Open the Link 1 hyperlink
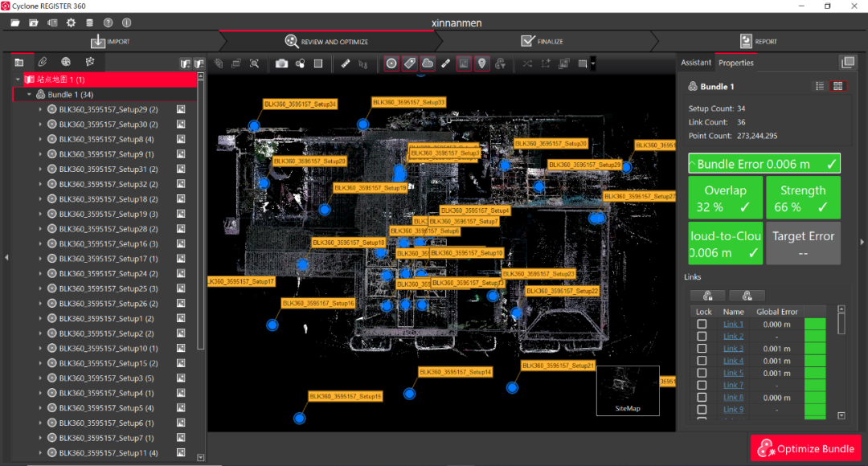Viewport: 868px width, 466px height. (x=733, y=325)
